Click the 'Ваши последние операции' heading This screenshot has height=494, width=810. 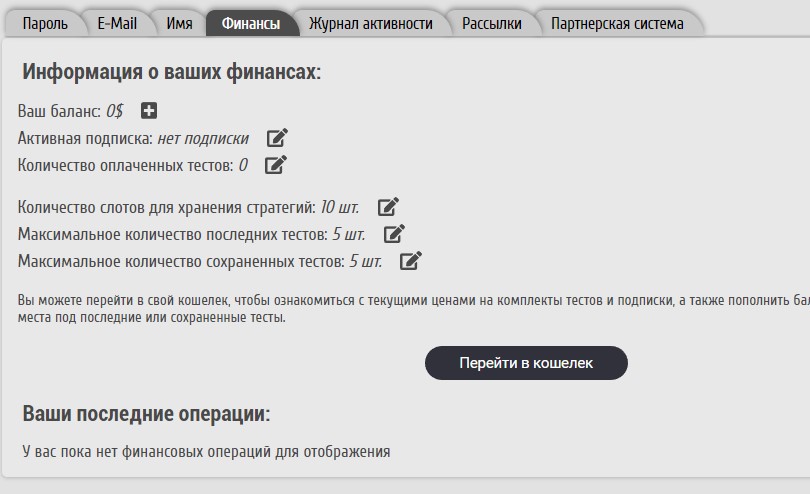[x=146, y=414]
